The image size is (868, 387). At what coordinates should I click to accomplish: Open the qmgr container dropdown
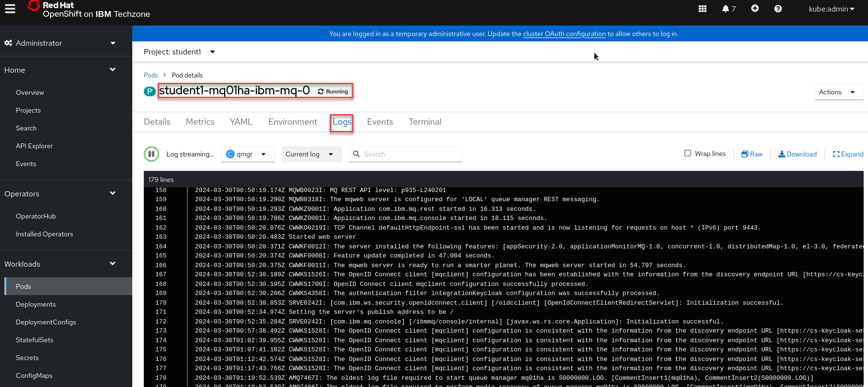pos(247,154)
